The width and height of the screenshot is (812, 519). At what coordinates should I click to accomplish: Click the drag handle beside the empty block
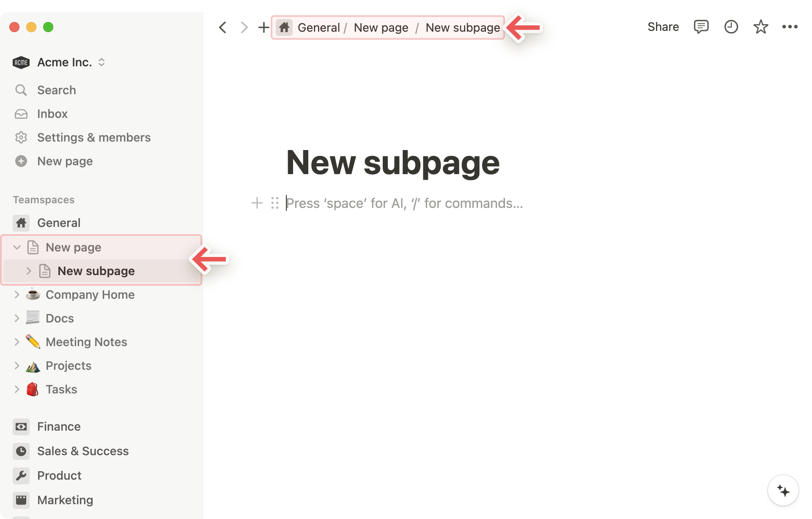click(x=275, y=203)
